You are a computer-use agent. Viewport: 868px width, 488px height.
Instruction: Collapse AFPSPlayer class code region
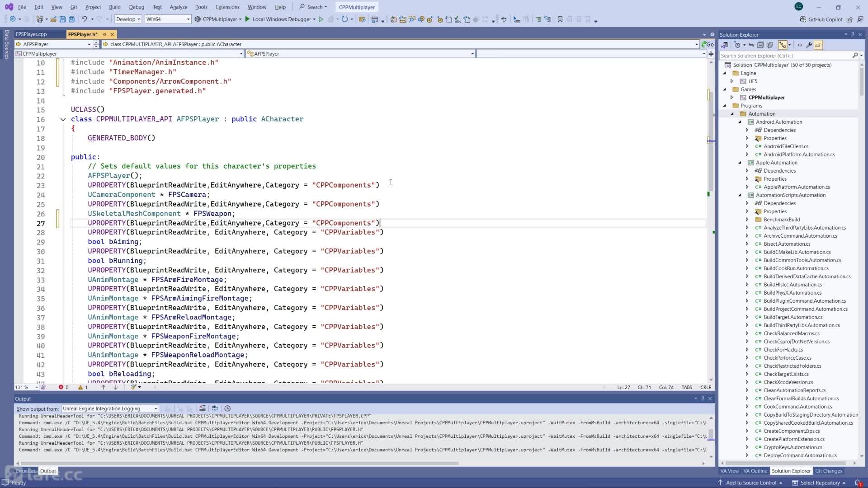63,119
